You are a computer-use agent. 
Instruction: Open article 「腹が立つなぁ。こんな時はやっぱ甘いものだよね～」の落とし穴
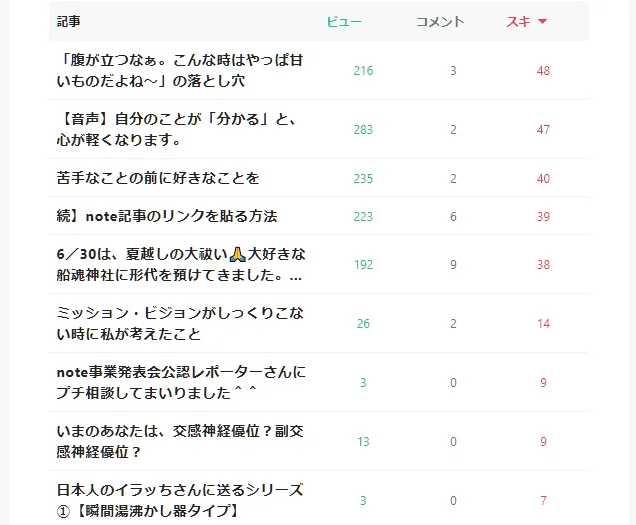coord(180,71)
